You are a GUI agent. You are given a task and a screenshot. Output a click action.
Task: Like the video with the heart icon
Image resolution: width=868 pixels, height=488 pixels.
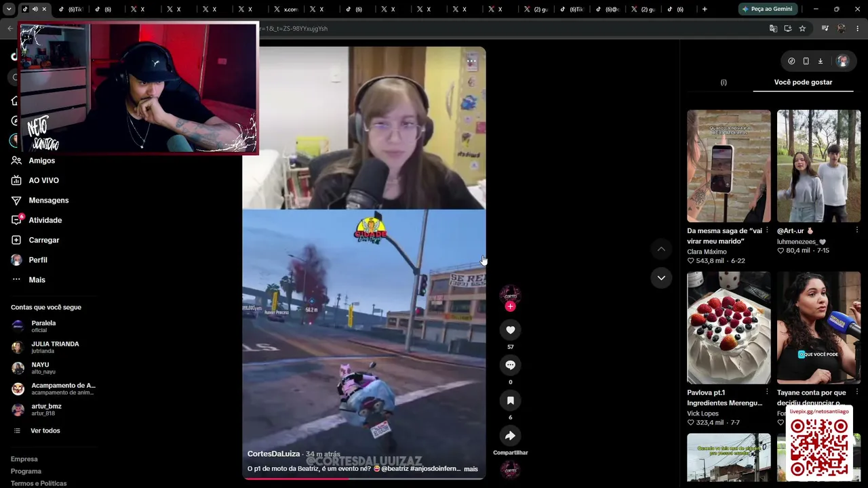[510, 329]
